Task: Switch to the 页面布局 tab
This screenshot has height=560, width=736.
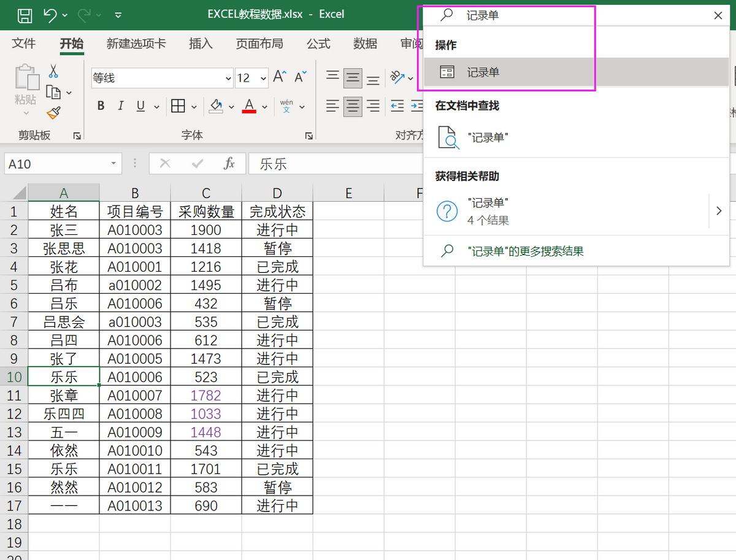Action: 259,44
